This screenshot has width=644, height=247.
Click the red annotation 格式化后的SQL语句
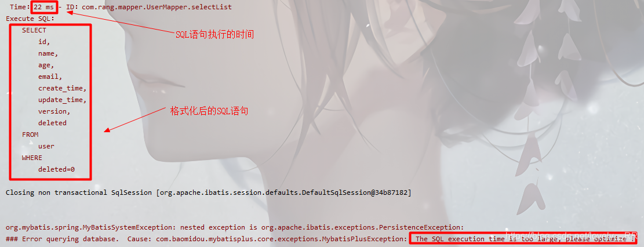(x=209, y=111)
